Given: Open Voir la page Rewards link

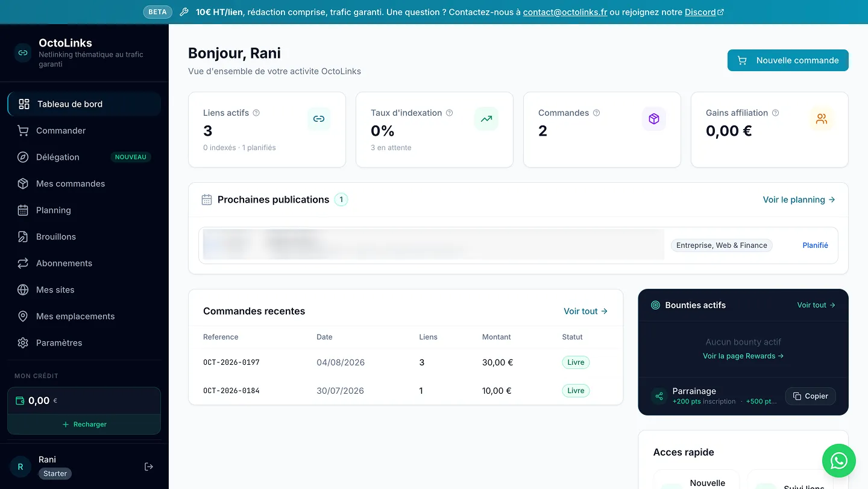Looking at the screenshot, I should (x=743, y=356).
